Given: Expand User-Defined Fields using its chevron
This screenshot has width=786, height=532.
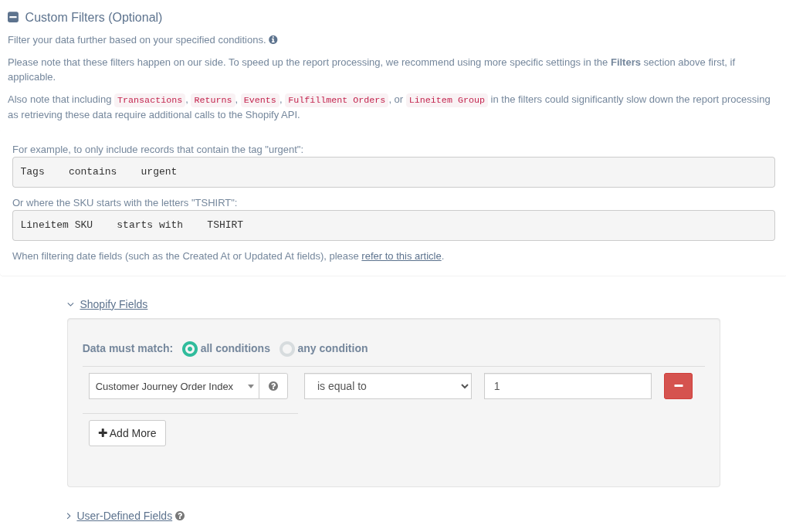Looking at the screenshot, I should click(69, 516).
